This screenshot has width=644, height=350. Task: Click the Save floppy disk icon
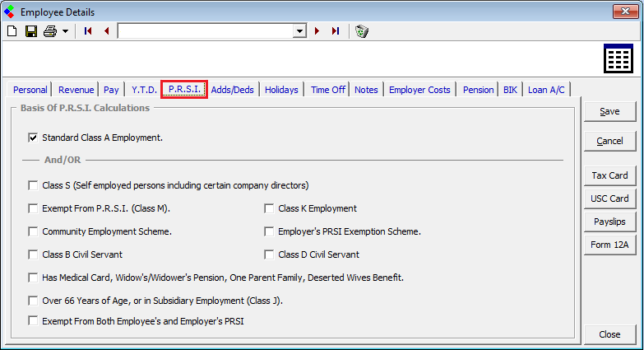(30, 31)
